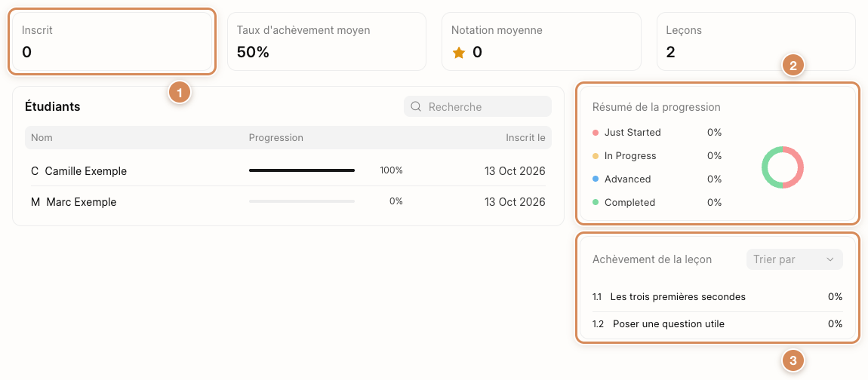Open the Notation moyenne card
The image size is (868, 380).
point(541,41)
